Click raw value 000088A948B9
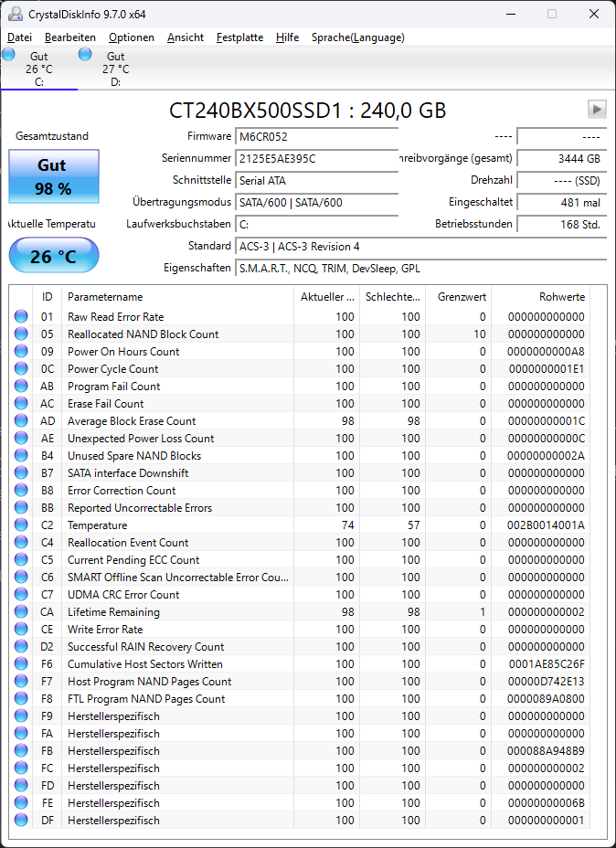 (x=546, y=750)
